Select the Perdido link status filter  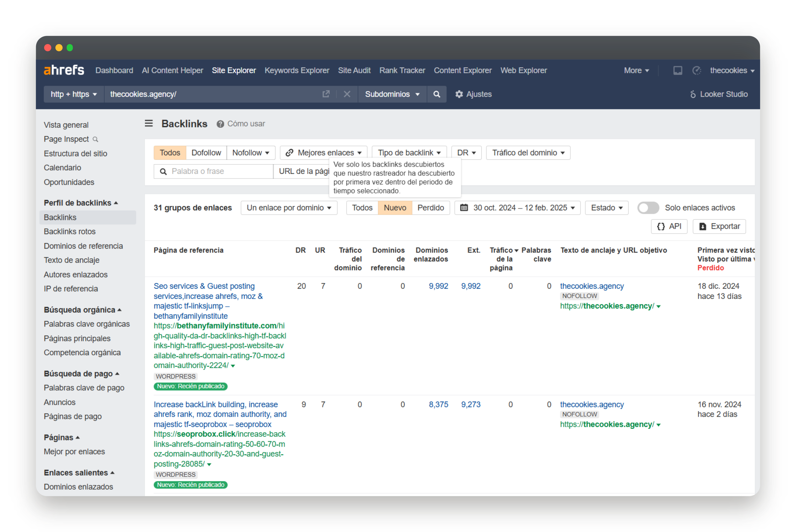tap(431, 208)
